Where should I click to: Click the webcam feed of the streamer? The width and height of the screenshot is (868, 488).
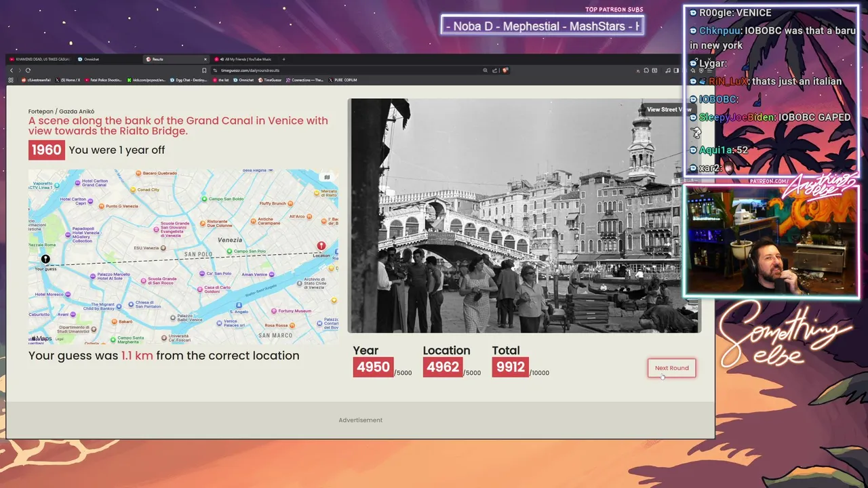tap(772, 242)
